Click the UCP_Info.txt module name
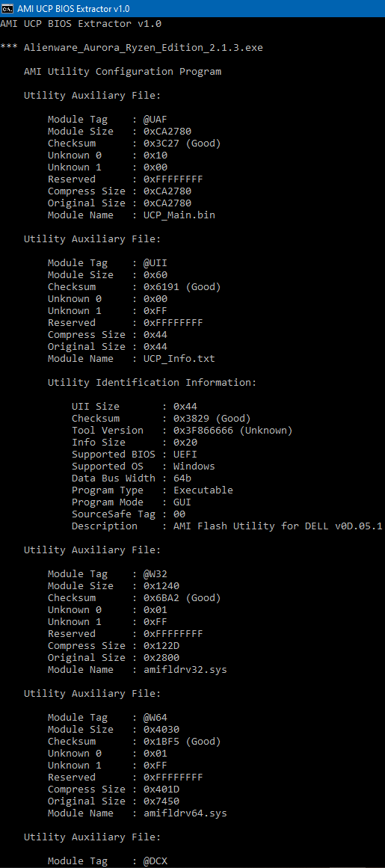This screenshot has height=868, width=385. pyautogui.click(x=179, y=359)
